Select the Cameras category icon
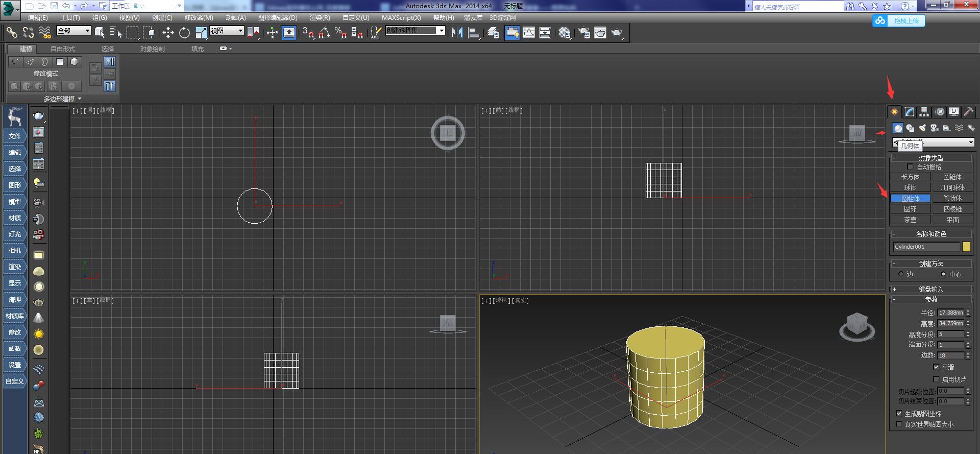 pos(934,128)
